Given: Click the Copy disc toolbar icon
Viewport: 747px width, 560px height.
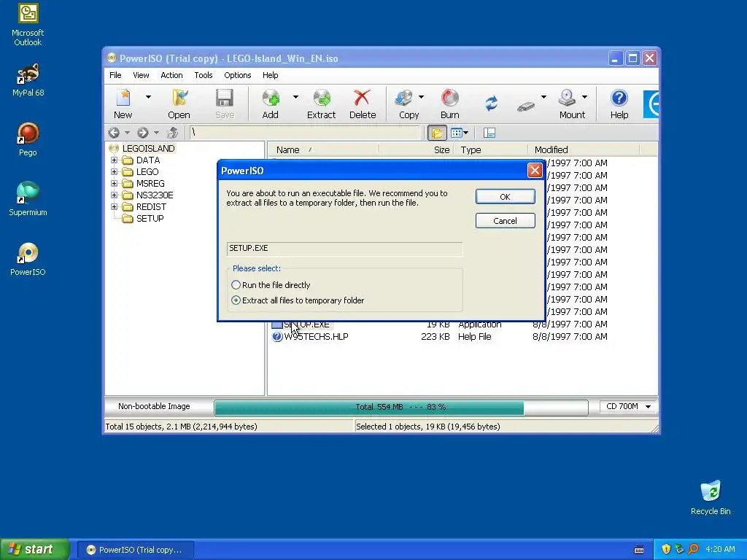Looking at the screenshot, I should click(404, 98).
